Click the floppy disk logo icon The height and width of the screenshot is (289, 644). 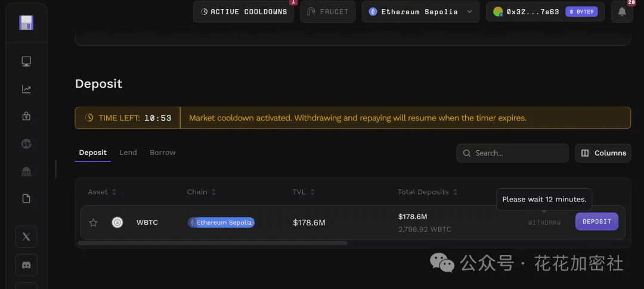tap(26, 23)
